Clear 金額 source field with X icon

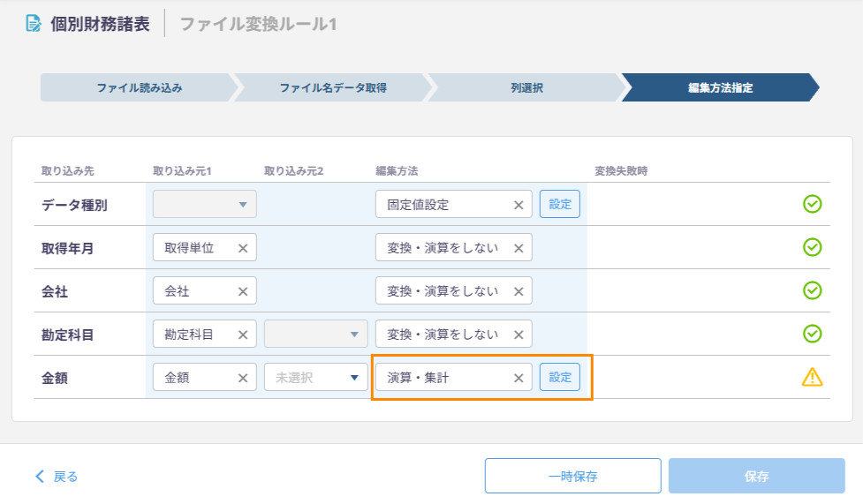(x=243, y=378)
